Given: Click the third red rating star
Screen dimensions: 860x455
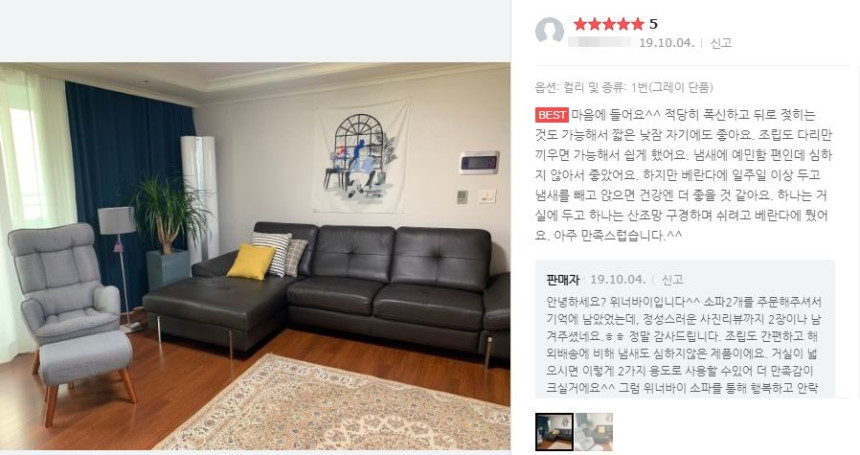Looking at the screenshot, I should (x=609, y=24).
